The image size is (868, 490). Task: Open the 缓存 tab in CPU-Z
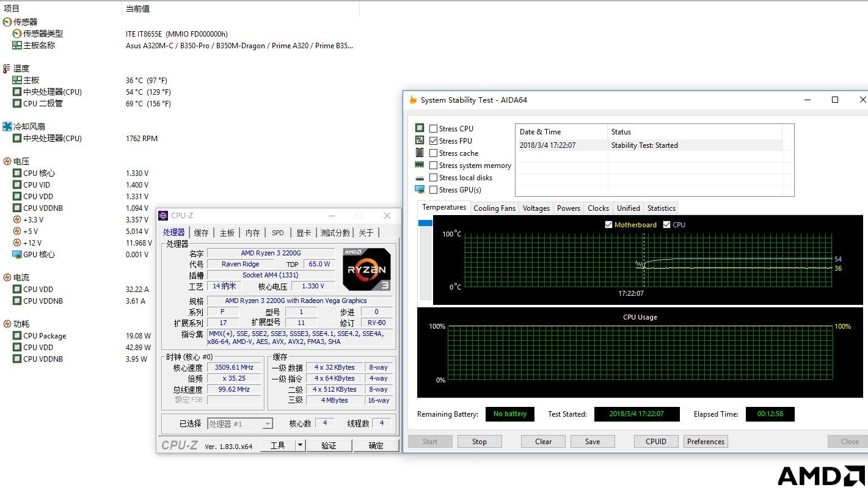(201, 233)
